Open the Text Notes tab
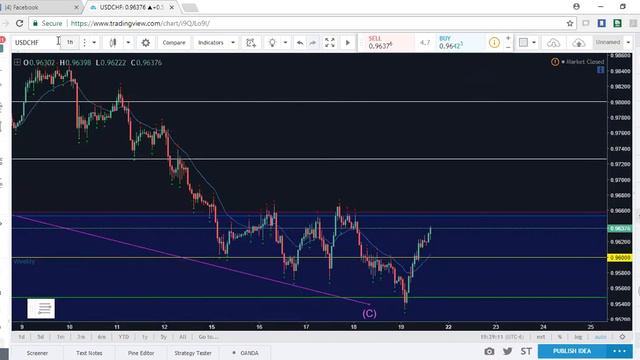 (x=89, y=353)
